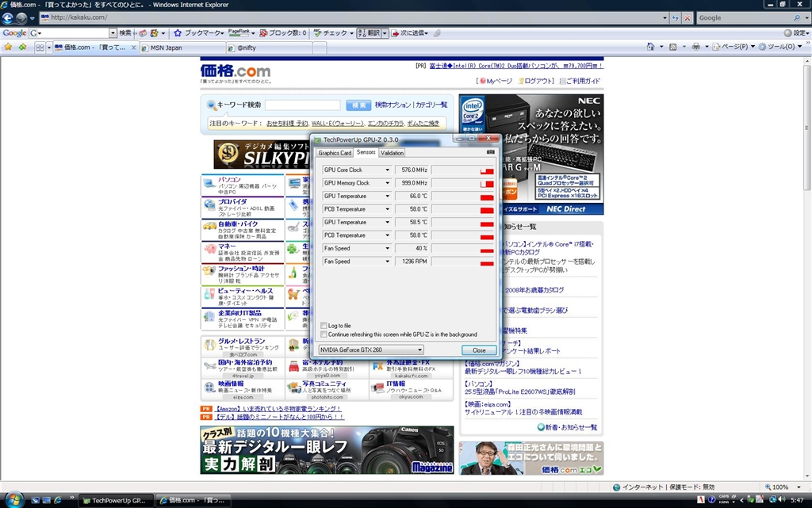Click the kakaku.com keyword search field
The image size is (812, 508).
[302, 105]
